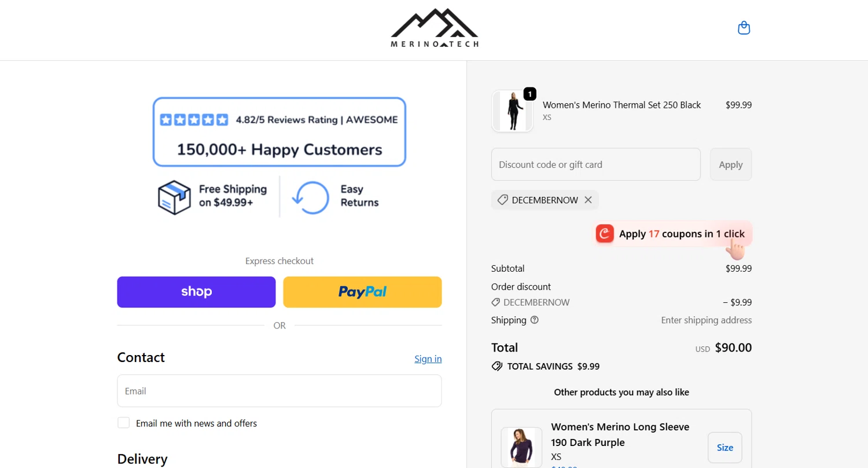Enable Email me with news and offers
This screenshot has width=868, height=468.
pos(123,423)
